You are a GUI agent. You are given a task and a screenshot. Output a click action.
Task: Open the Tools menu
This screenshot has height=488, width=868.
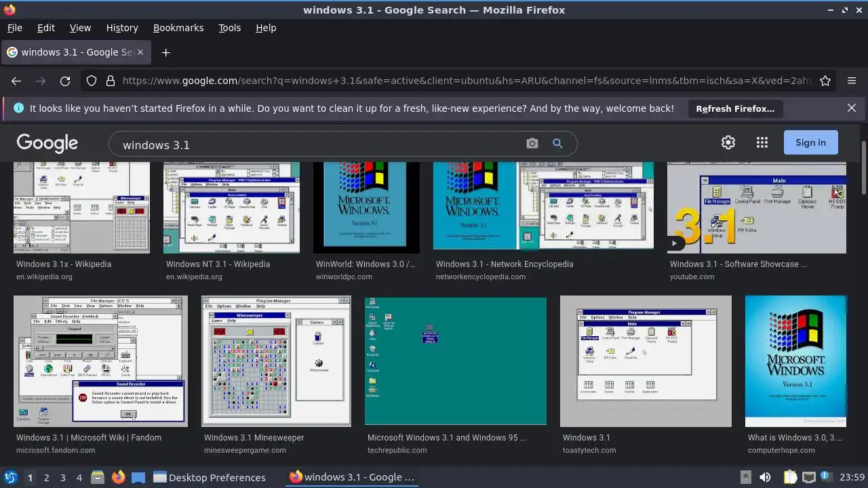pos(229,28)
